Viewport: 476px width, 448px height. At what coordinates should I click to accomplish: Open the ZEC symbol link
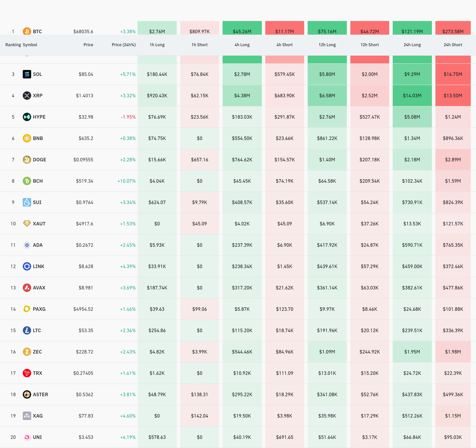37,352
